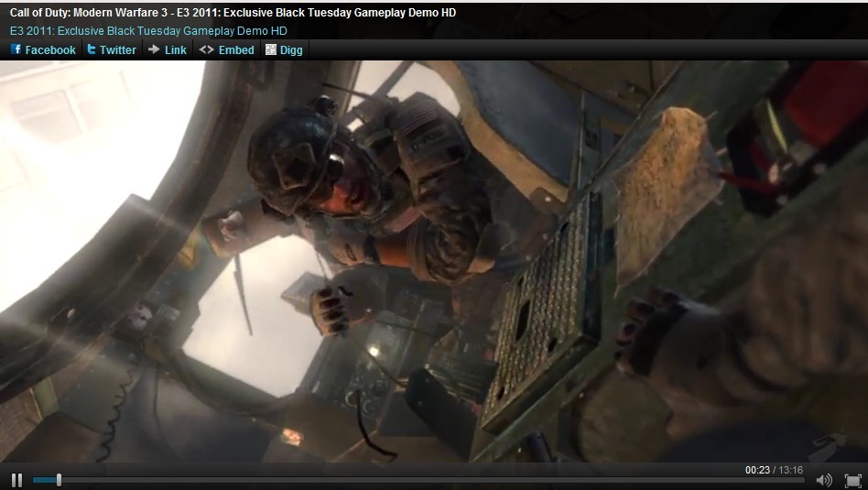Click the Embed angle brackets icon
Screen dimensions: 868x490
click(x=207, y=49)
